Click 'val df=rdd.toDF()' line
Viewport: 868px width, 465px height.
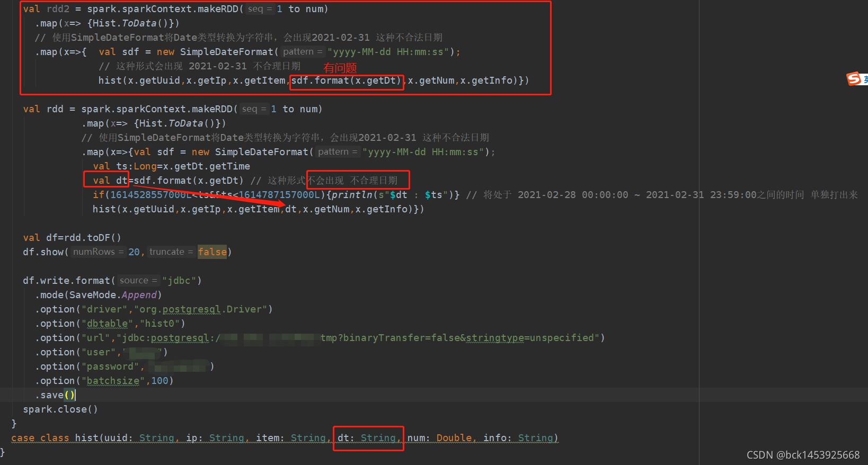coord(72,238)
